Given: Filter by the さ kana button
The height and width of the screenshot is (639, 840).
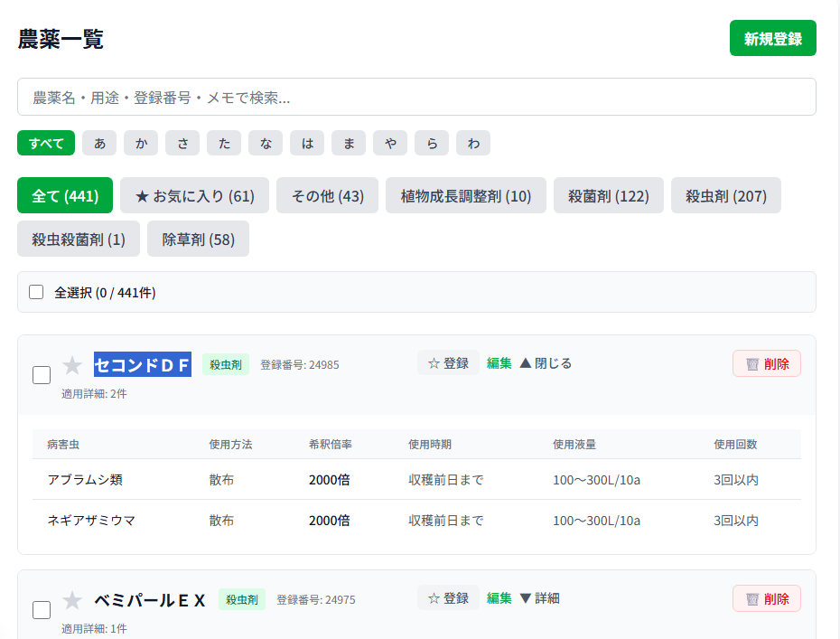Looking at the screenshot, I should click(182, 143).
